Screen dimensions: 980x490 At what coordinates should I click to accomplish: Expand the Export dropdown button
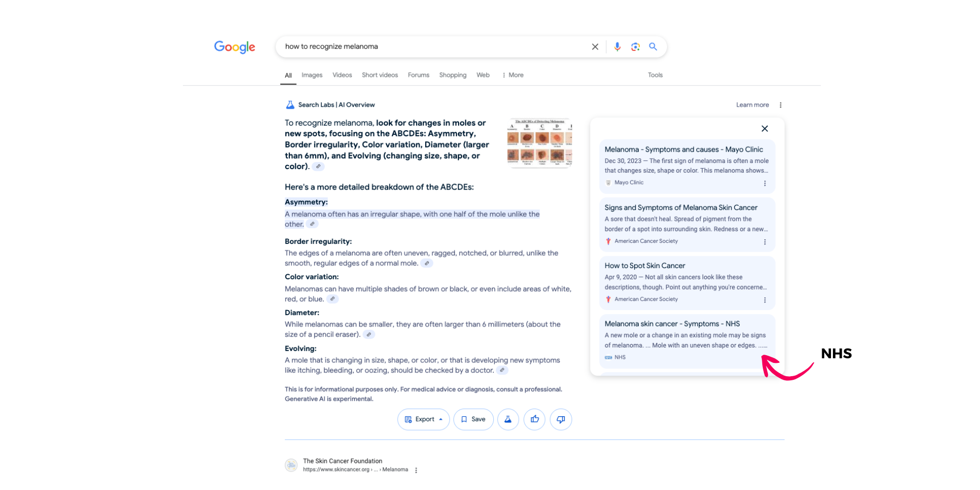point(423,419)
